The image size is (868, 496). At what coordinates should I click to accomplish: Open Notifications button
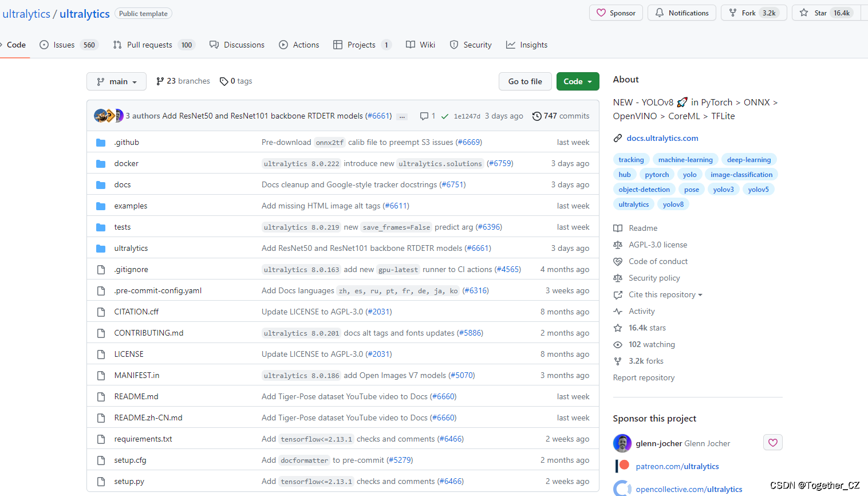point(682,13)
